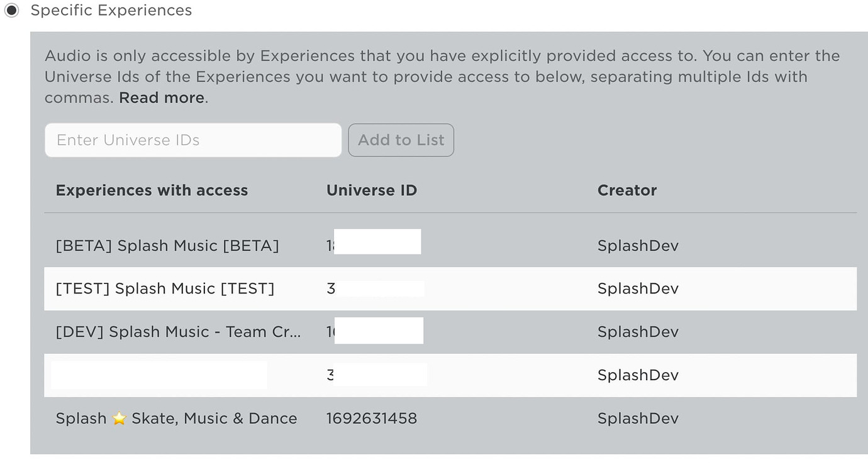Click the Specific Experiences label text
The image size is (868, 465).
click(111, 11)
